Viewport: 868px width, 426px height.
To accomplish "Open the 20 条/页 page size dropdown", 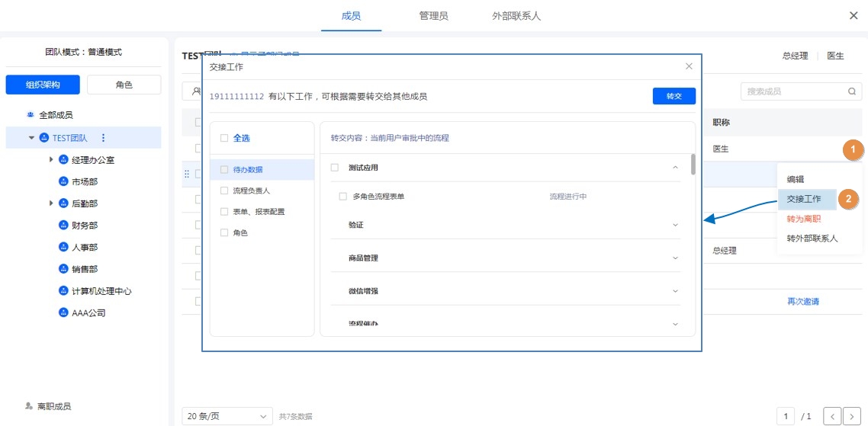I will 227,416.
